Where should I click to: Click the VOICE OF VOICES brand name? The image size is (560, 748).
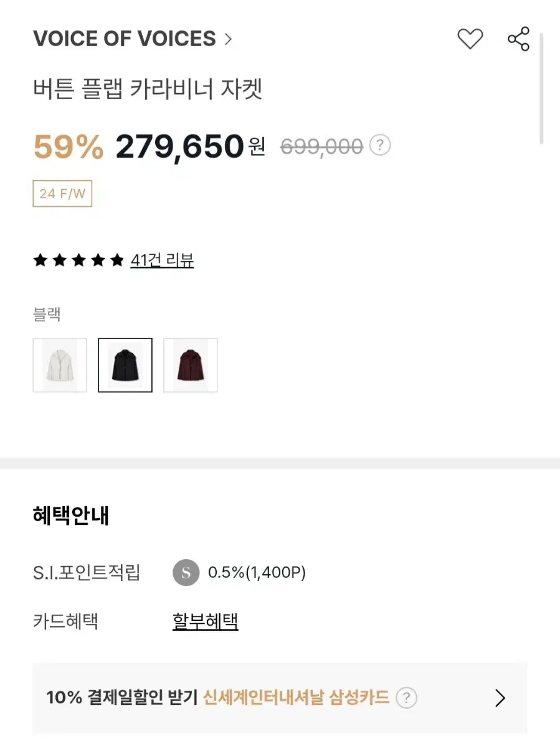coord(125,39)
